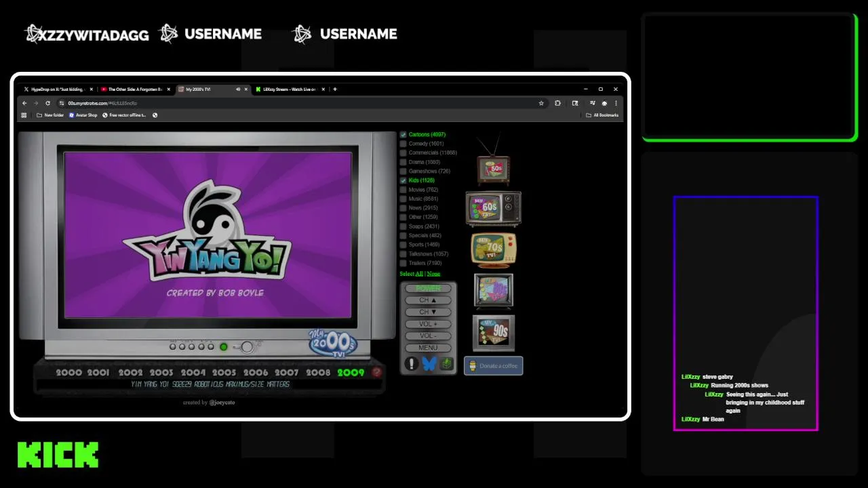Go back with browser back arrow
The width and height of the screenshot is (868, 488).
click(x=24, y=103)
